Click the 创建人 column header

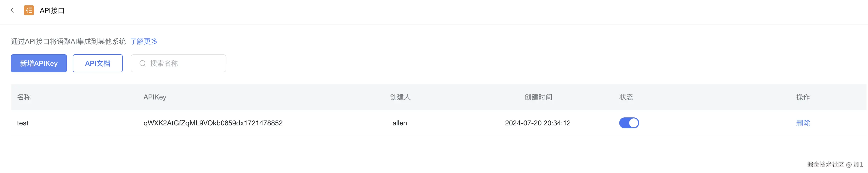tap(400, 97)
